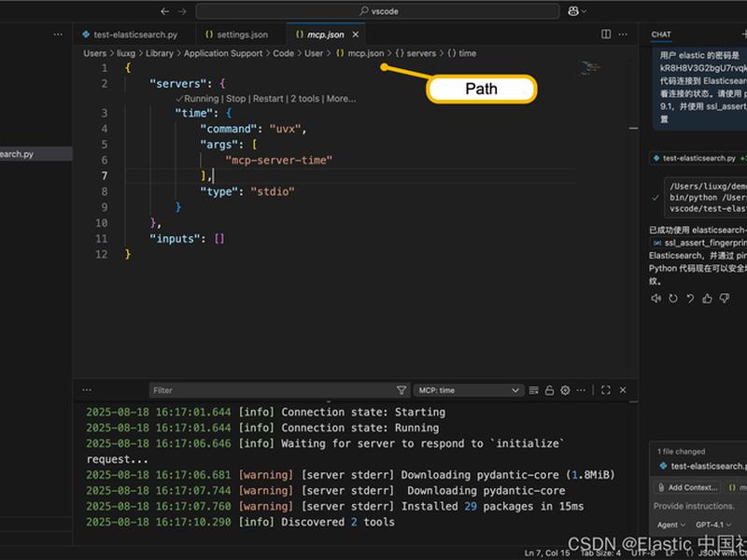
Task: Retry the chat response
Action: tap(672, 299)
